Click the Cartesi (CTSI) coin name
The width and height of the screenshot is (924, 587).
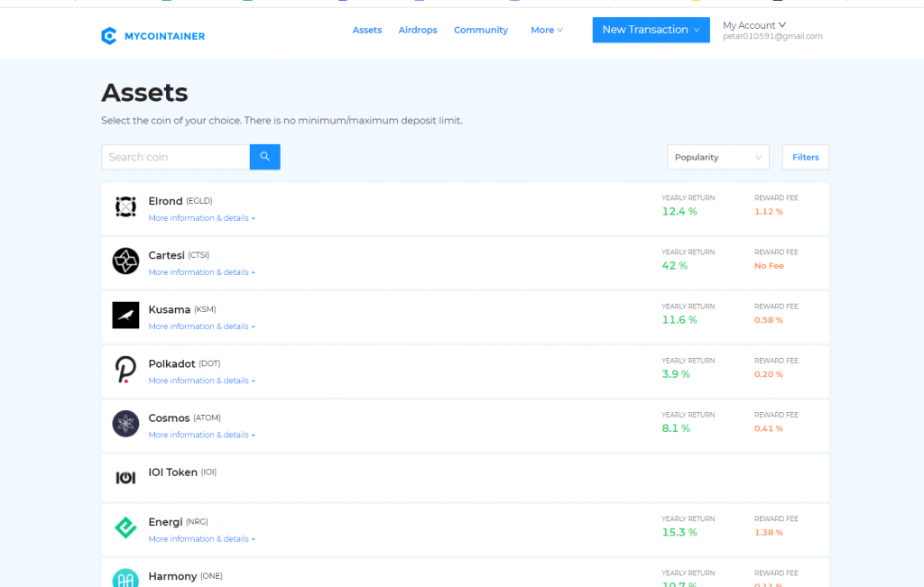(179, 255)
